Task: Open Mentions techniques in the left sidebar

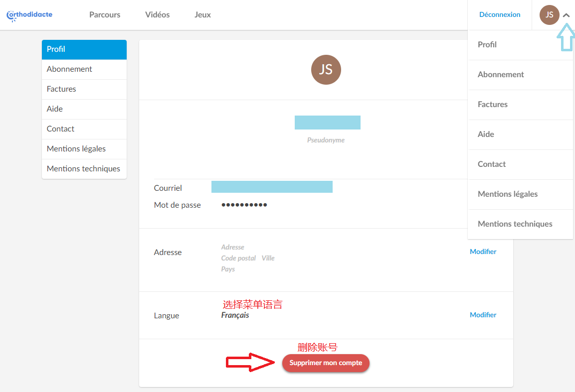Action: click(x=84, y=169)
